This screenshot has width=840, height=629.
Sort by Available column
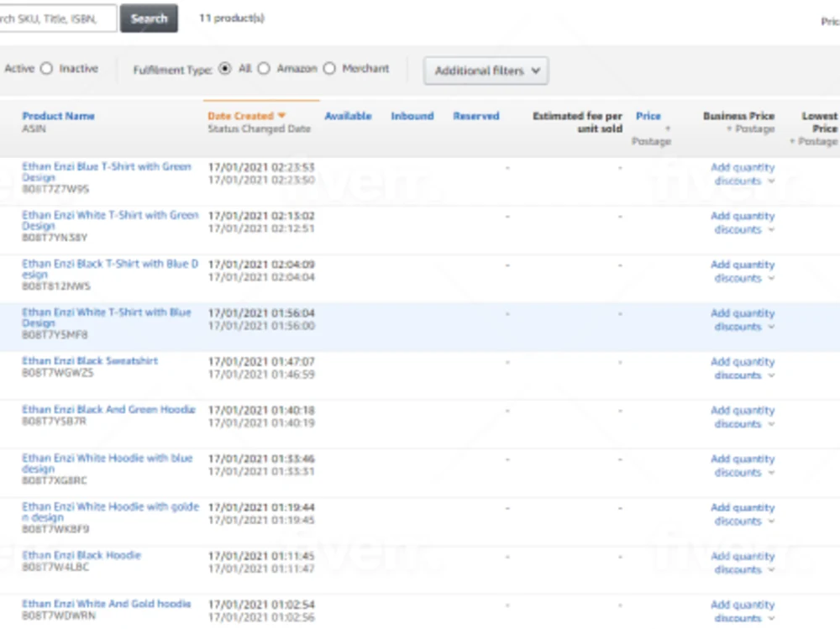(x=349, y=116)
